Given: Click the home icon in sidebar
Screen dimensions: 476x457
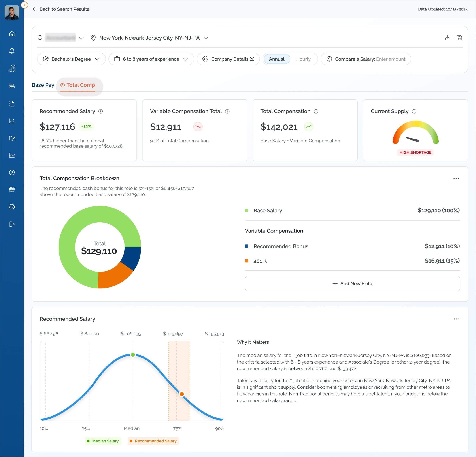Looking at the screenshot, I should point(12,34).
